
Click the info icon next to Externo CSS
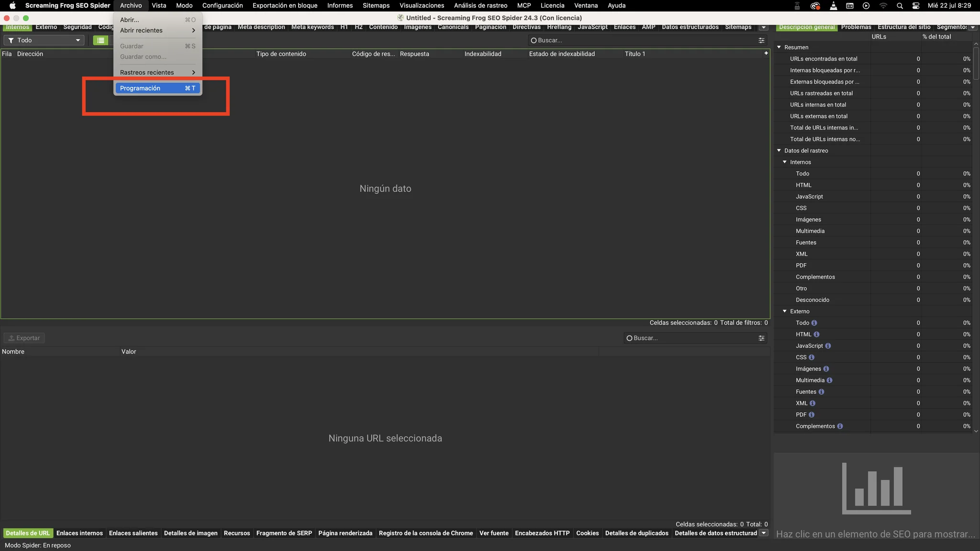pyautogui.click(x=812, y=357)
